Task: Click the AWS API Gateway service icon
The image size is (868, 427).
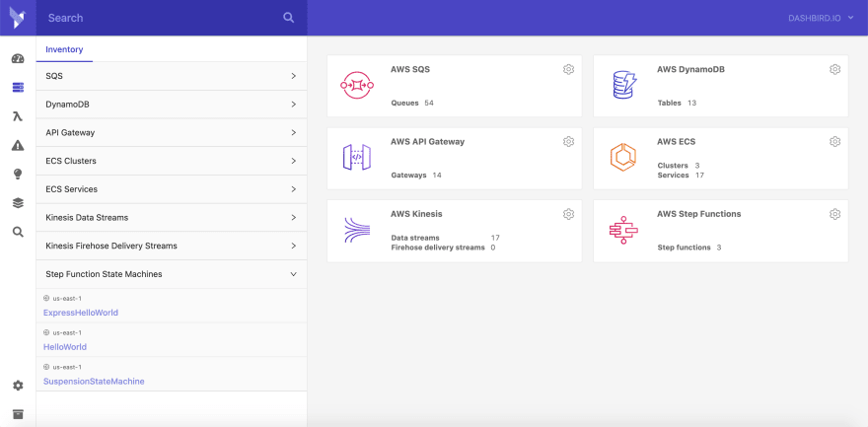Action: point(356,157)
